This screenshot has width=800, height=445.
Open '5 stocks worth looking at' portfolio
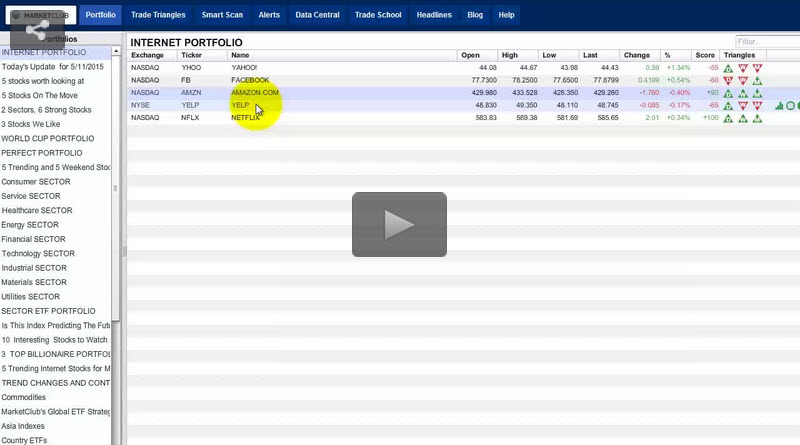[x=43, y=81]
